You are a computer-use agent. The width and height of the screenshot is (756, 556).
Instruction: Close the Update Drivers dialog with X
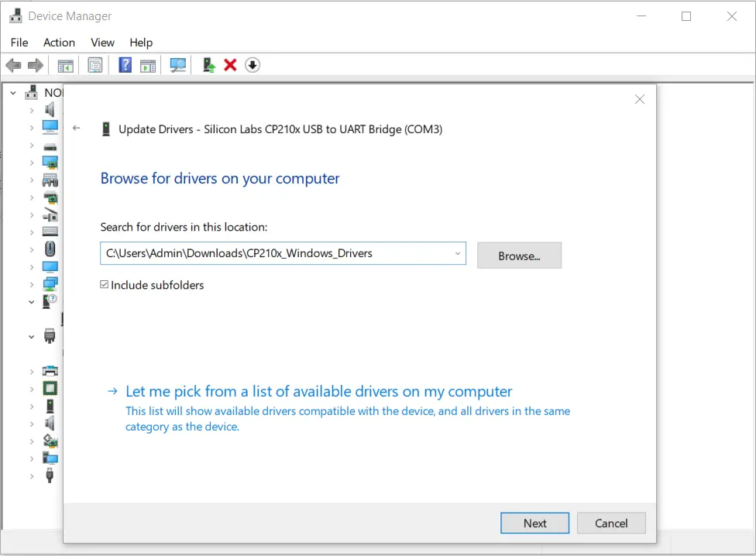pyautogui.click(x=639, y=99)
